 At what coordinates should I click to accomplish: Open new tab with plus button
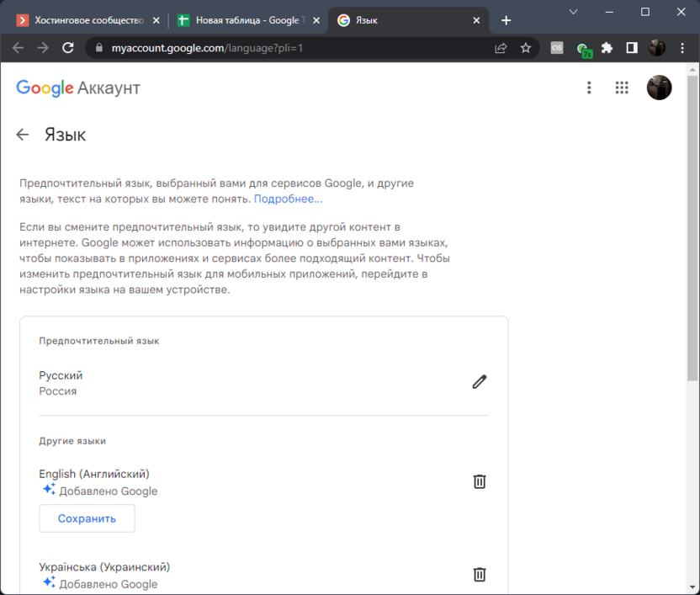pyautogui.click(x=506, y=20)
